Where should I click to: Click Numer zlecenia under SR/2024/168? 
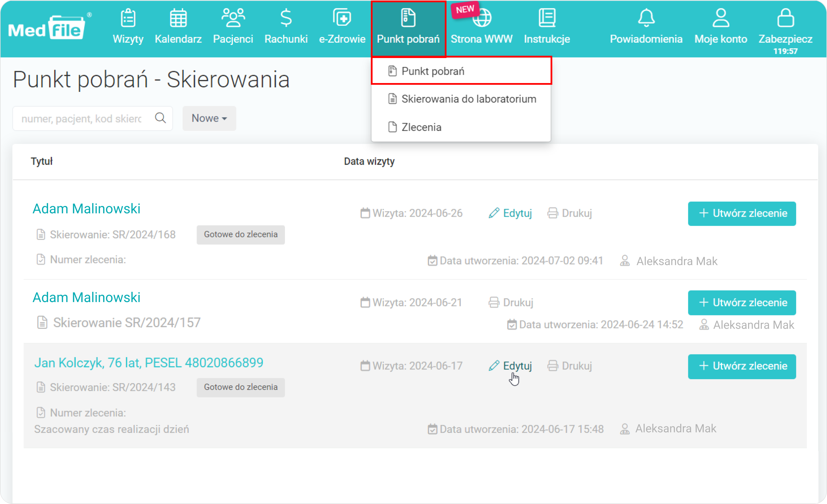pyautogui.click(x=88, y=260)
